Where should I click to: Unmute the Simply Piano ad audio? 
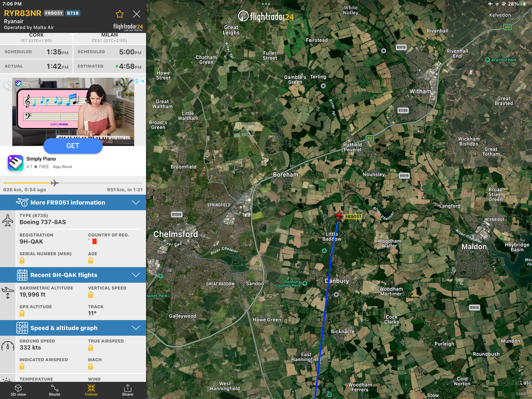7,86
